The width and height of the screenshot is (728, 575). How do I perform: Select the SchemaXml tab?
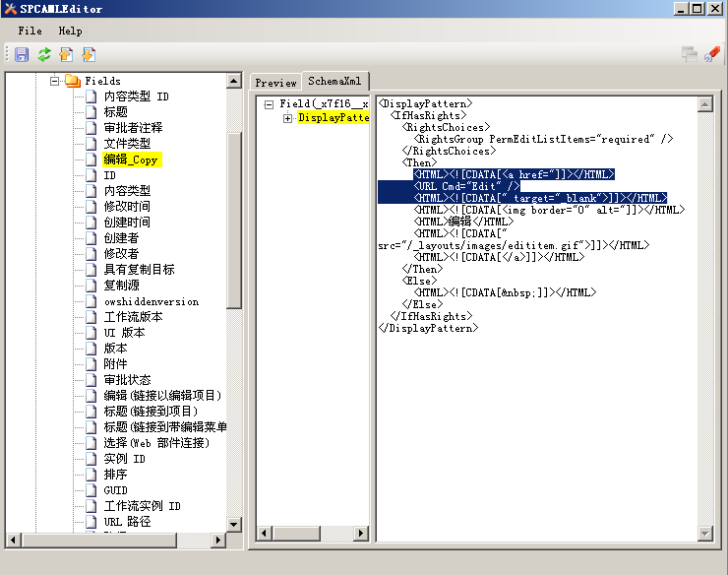click(334, 82)
